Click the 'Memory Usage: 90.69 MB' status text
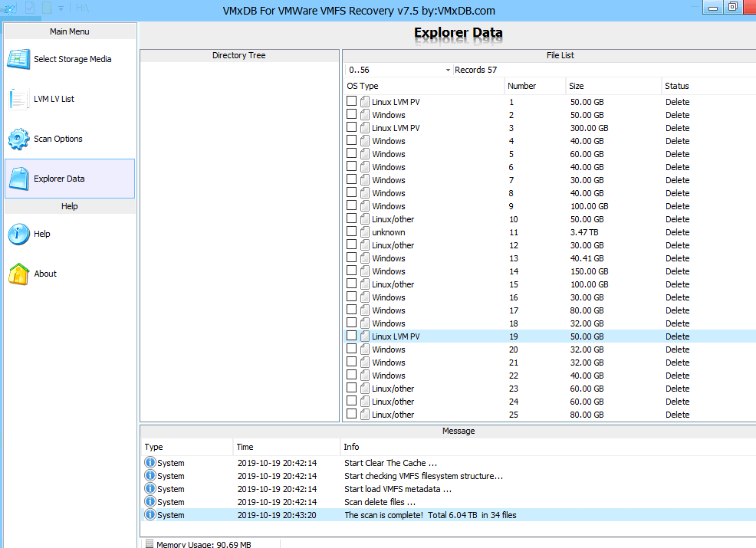The image size is (756, 548). click(x=203, y=544)
